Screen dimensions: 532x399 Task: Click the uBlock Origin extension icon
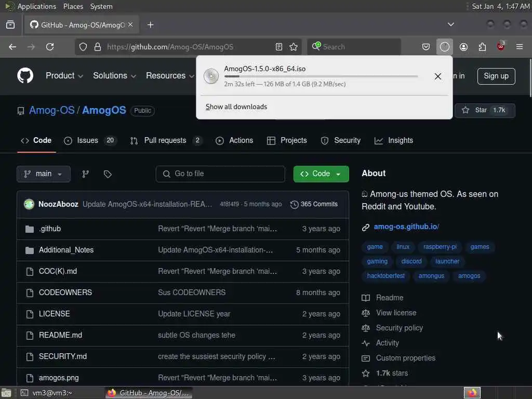click(501, 46)
